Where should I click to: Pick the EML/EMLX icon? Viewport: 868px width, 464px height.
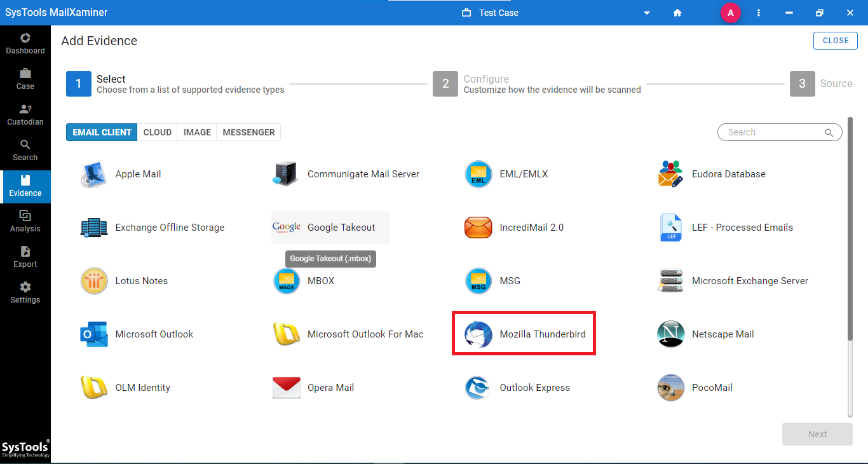pyautogui.click(x=478, y=174)
